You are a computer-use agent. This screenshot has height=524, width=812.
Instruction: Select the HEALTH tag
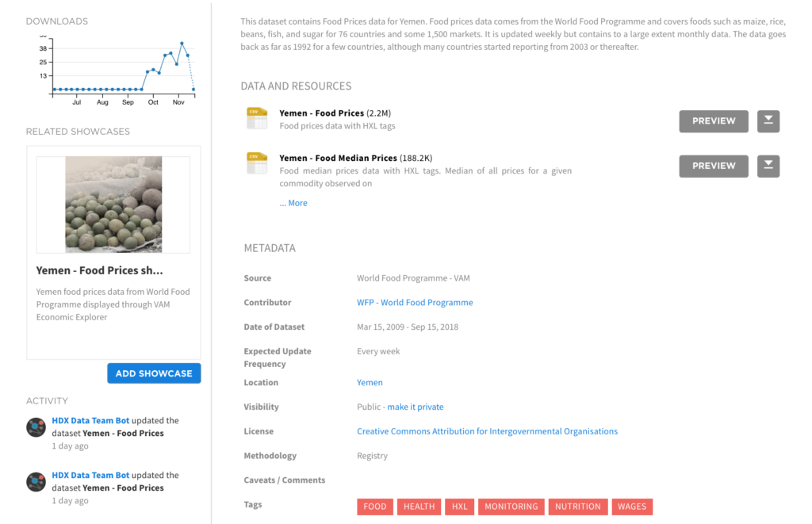(419, 507)
